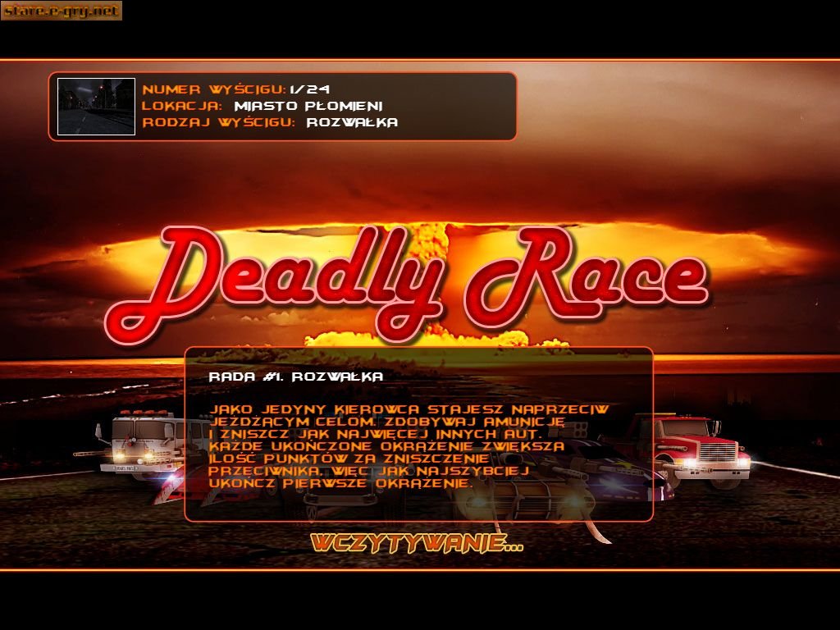840x630 pixels.
Task: Click the tip line 'Jeżdżącym celom. Zdobywaj amunicję'
Action: pos(387,422)
